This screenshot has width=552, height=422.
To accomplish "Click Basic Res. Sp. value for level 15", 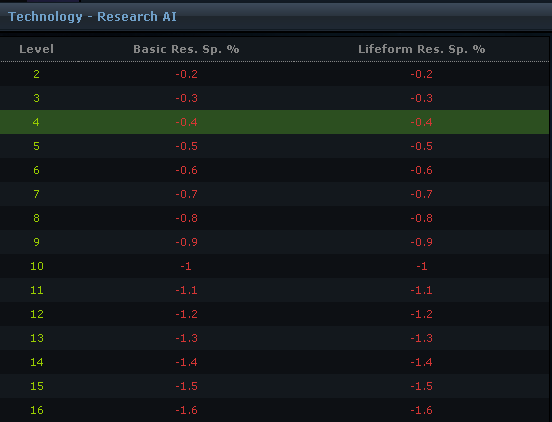I will 186,386.
